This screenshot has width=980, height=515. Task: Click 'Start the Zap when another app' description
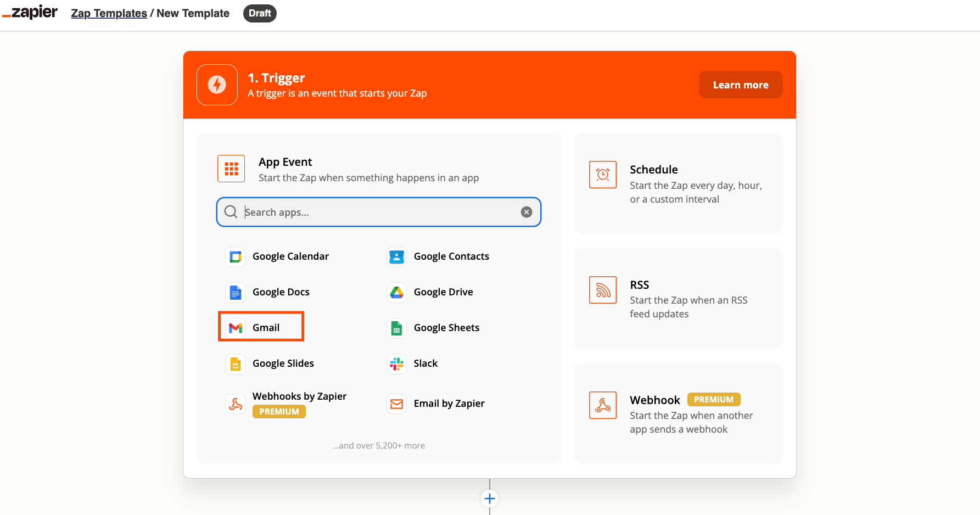[691, 422]
